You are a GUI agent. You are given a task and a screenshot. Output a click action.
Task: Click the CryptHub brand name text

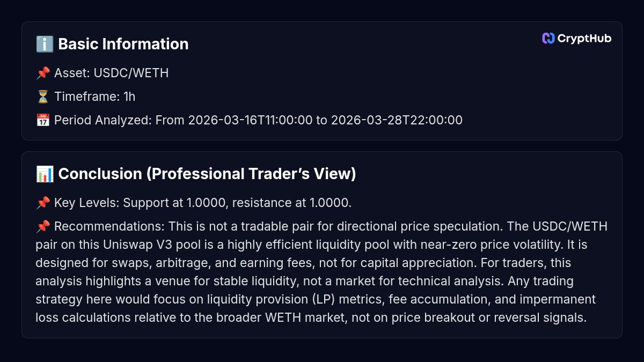pos(584,38)
